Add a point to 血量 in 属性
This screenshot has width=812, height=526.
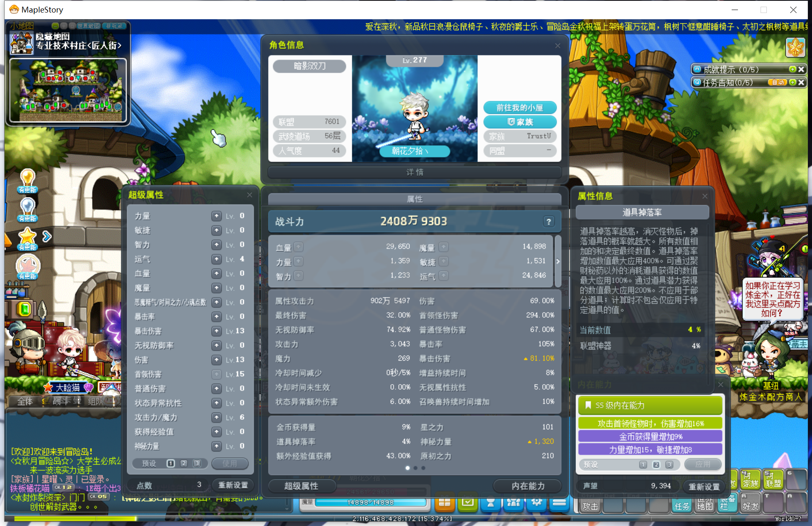coord(298,247)
